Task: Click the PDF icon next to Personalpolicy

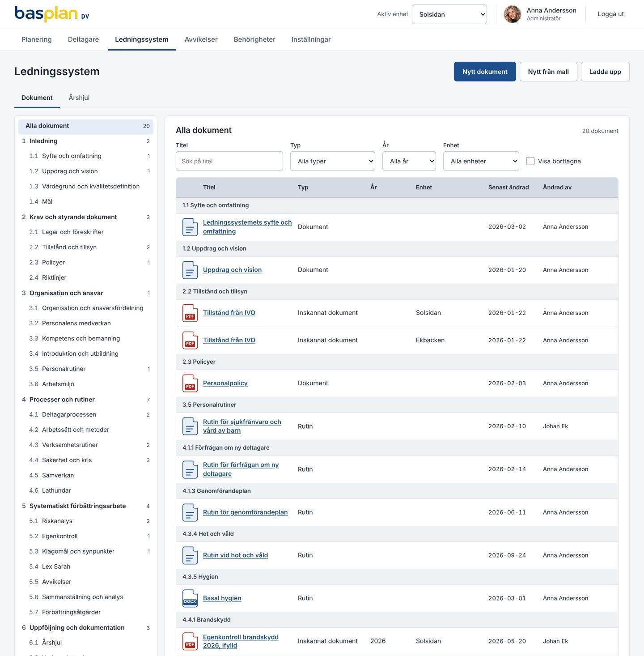Action: pyautogui.click(x=190, y=383)
